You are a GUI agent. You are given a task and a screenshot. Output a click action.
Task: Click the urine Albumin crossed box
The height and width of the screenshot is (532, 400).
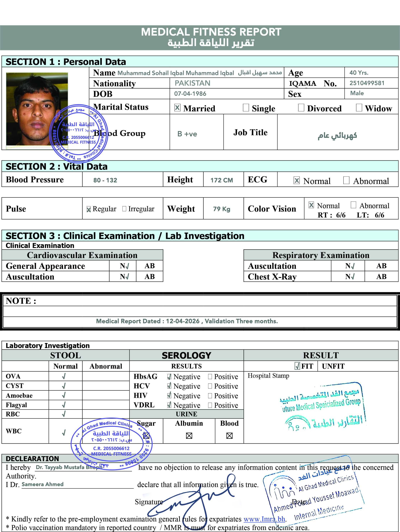(x=189, y=436)
